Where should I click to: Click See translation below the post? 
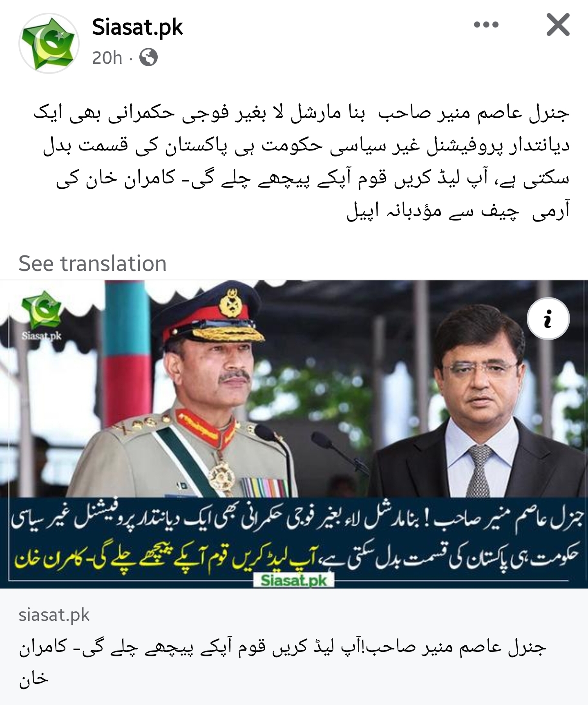click(x=92, y=264)
